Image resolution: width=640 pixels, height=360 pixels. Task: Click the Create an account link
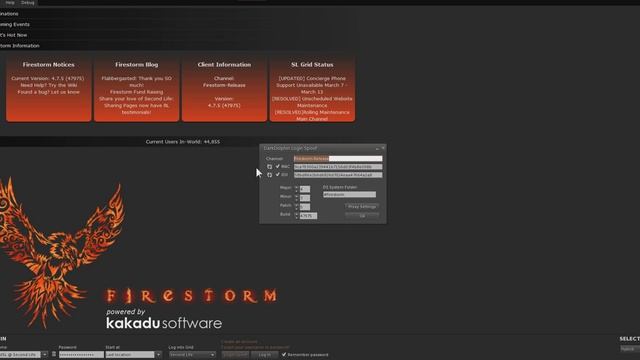pyautogui.click(x=239, y=342)
